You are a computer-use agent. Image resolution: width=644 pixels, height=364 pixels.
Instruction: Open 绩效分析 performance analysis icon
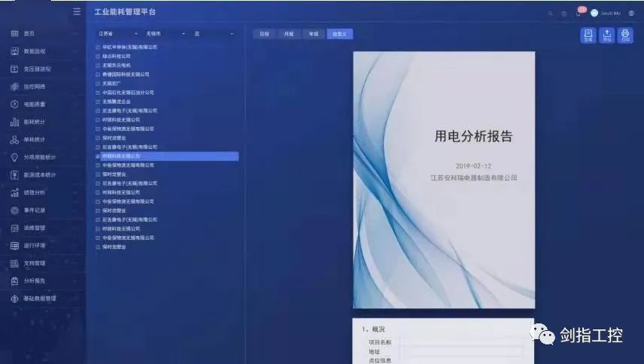14,193
